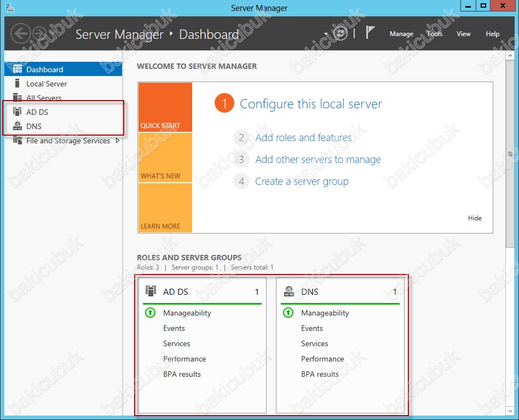Select File and Storage Services in navigation
519x420 pixels.
coord(63,141)
